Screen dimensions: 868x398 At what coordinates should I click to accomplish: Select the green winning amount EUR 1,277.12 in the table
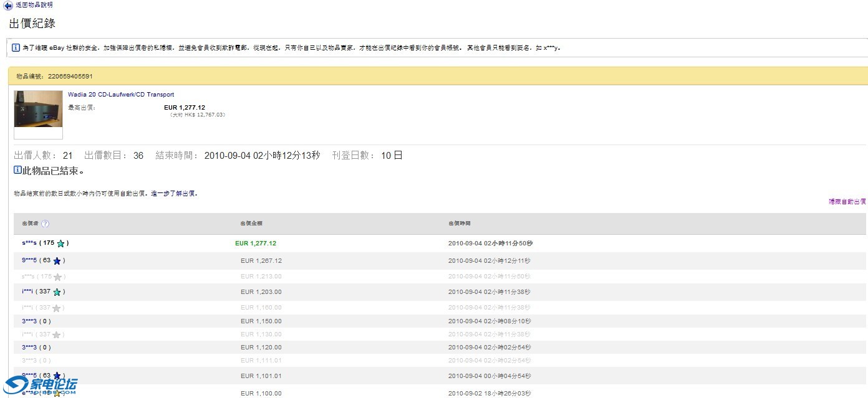click(x=256, y=244)
